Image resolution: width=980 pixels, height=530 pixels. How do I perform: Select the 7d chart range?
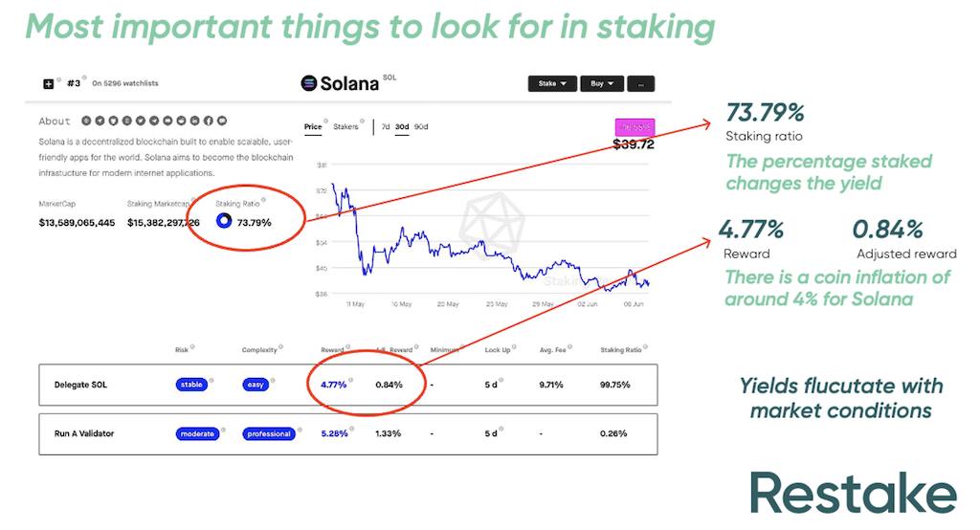(385, 126)
